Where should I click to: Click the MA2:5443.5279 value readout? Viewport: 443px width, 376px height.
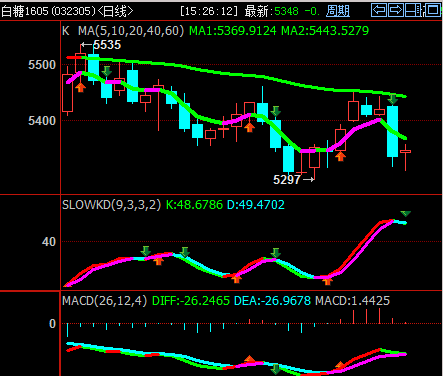point(325,31)
